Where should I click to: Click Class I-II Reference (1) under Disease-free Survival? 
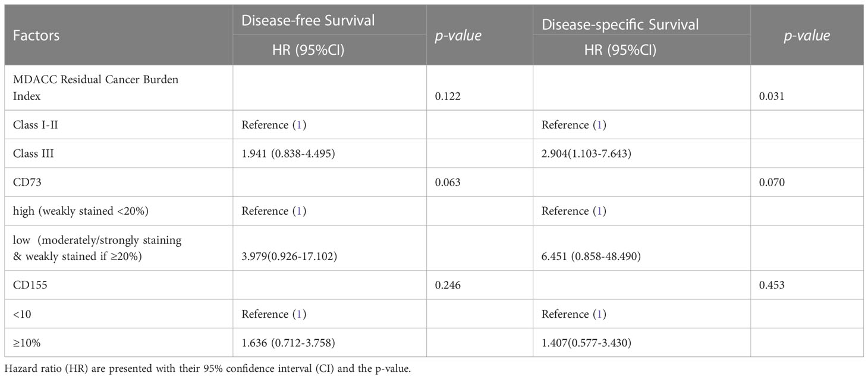[x=273, y=125]
